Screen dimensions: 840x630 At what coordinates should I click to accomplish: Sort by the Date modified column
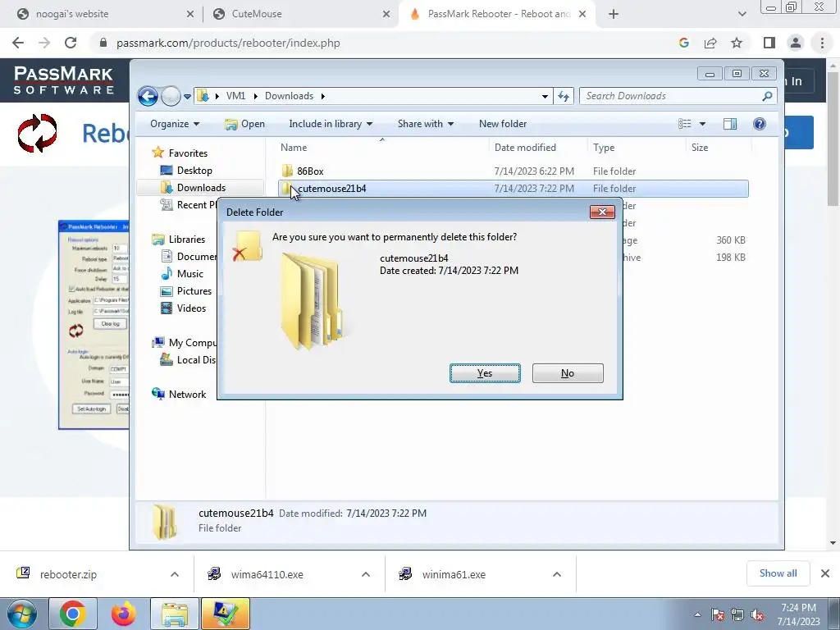(538, 148)
